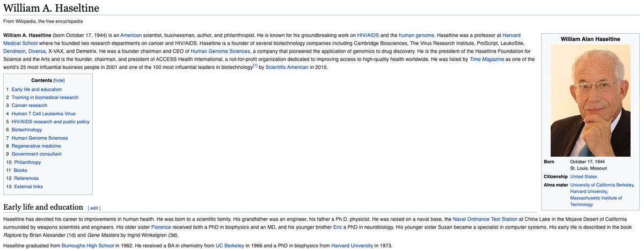The image size is (644, 251).
Task: Open William Alan Haseltine portrait photo
Action: coord(590,101)
